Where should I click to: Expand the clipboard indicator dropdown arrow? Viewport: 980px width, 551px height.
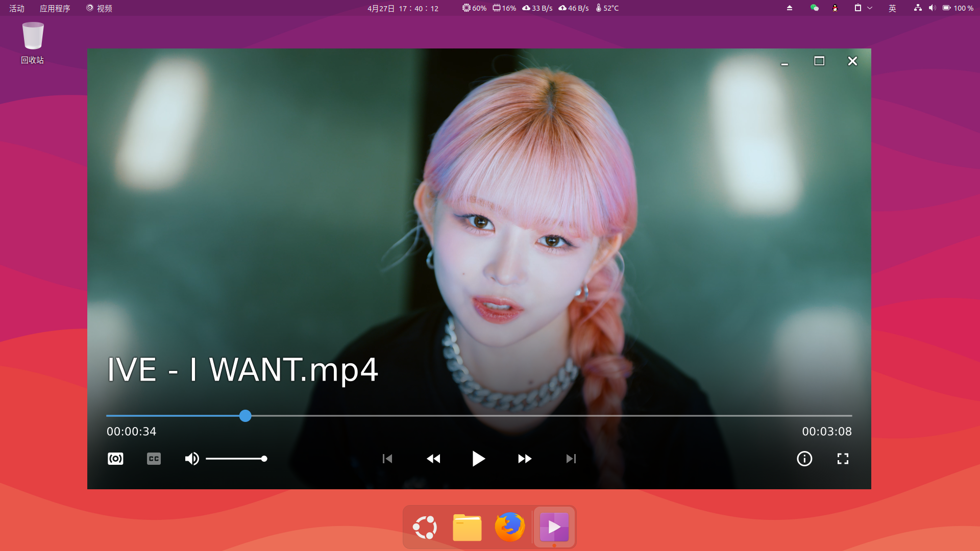(870, 8)
